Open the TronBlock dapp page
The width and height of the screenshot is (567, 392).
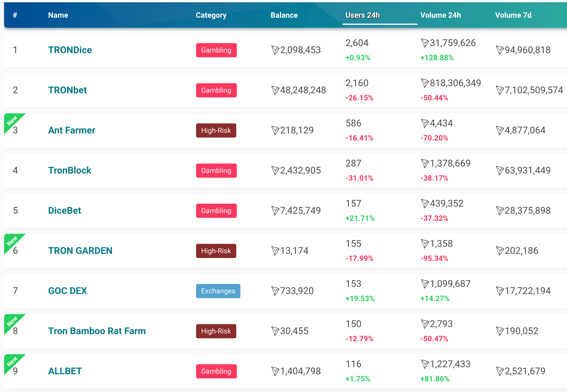coord(70,170)
